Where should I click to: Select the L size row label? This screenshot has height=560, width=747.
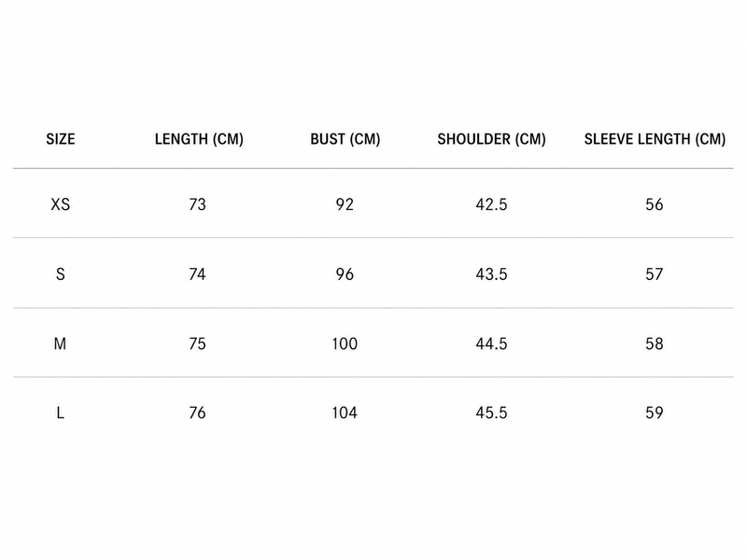(60, 413)
